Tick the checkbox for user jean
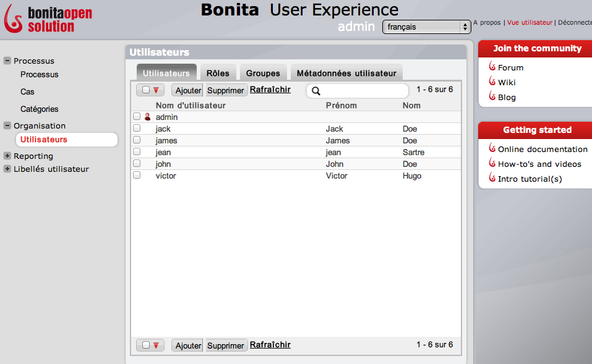The image size is (592, 364). (137, 152)
